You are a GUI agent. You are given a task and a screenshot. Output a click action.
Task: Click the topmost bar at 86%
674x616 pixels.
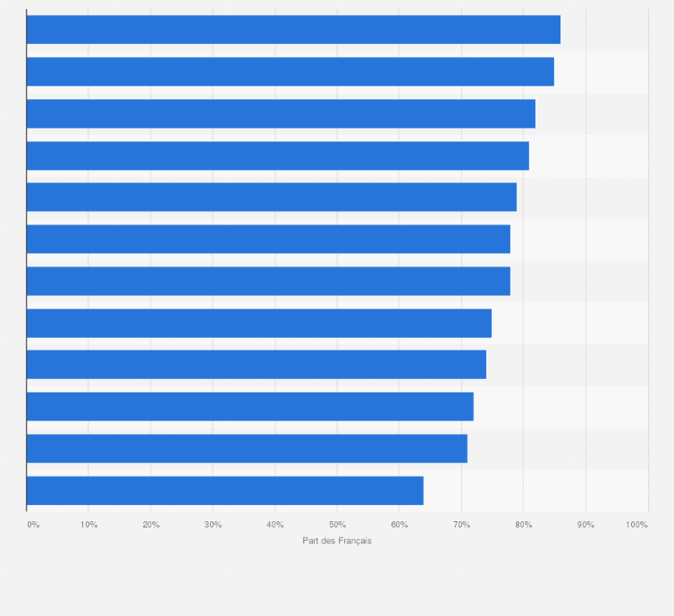(293, 30)
